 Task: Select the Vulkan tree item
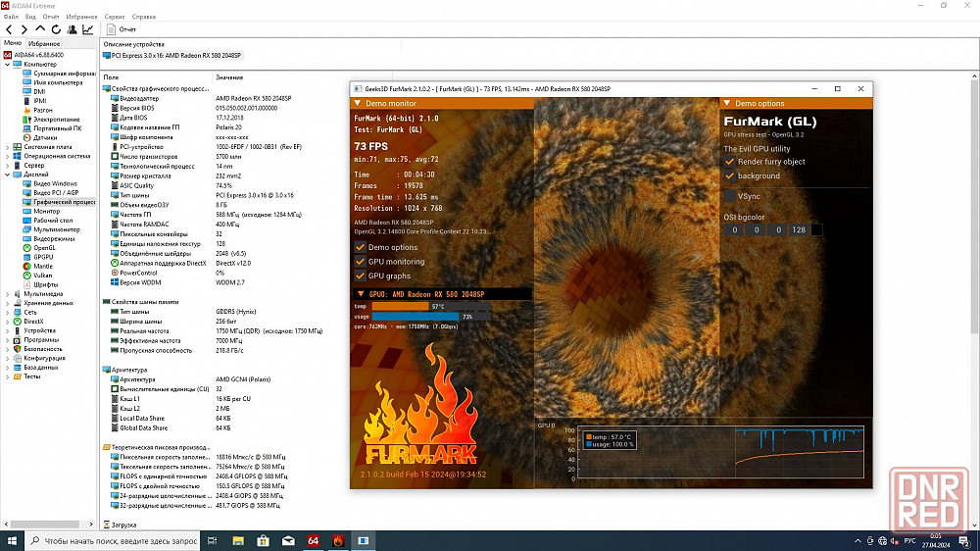pyautogui.click(x=42, y=275)
